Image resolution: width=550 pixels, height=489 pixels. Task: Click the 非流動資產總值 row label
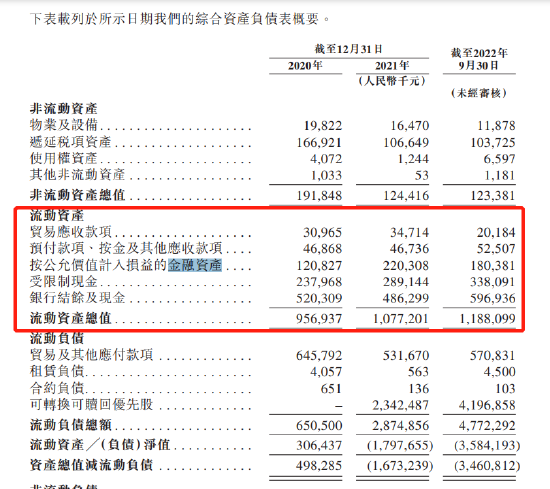(77, 195)
